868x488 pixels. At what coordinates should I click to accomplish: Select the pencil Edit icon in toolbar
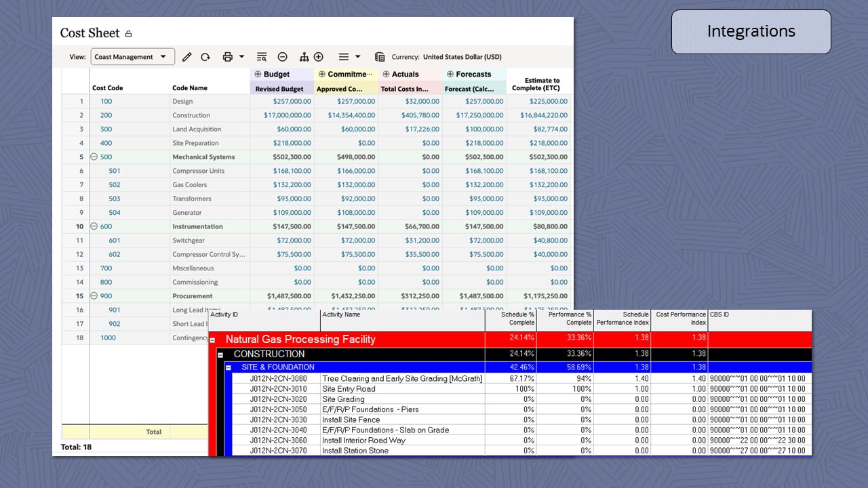[x=187, y=56]
